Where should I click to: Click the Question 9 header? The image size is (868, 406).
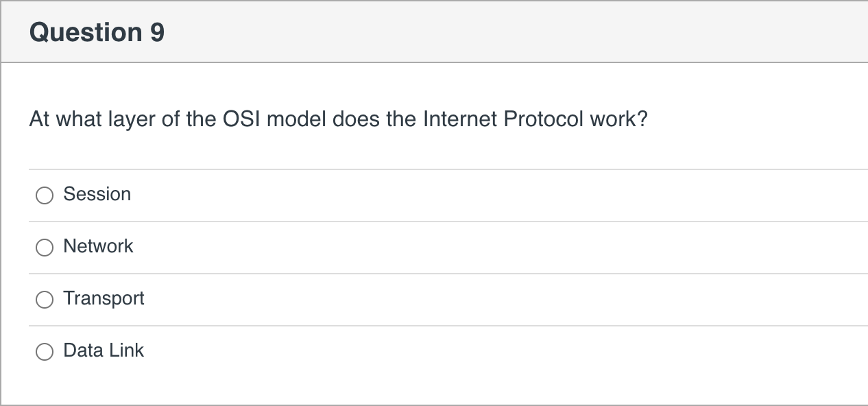96,31
